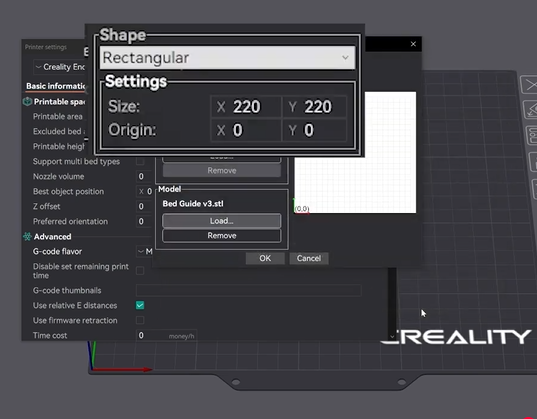Click the Printer settings window title
The width and height of the screenshot is (537, 419).
pos(46,47)
